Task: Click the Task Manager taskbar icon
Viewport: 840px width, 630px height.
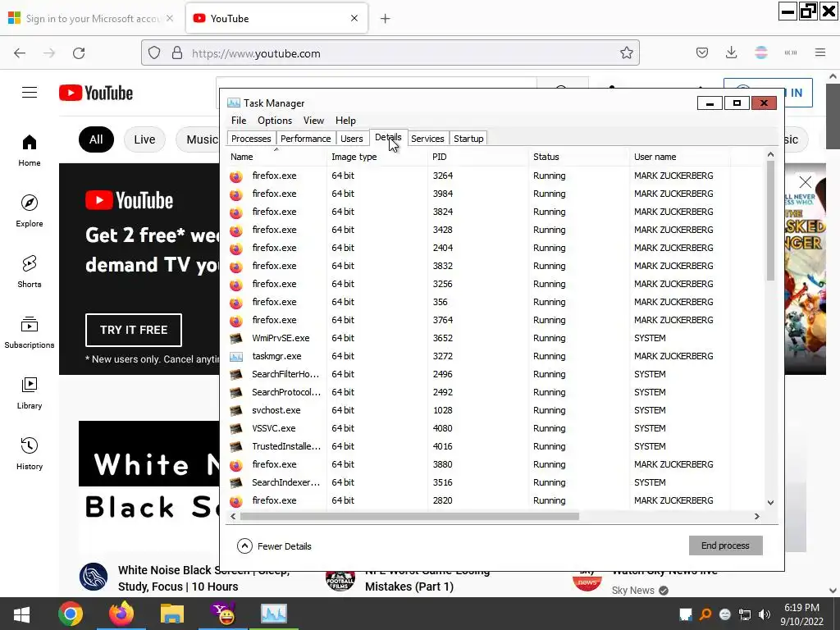Action: click(274, 614)
